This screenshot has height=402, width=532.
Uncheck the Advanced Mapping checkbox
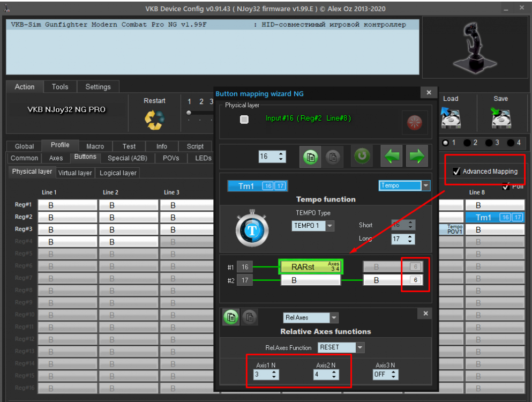tap(456, 172)
